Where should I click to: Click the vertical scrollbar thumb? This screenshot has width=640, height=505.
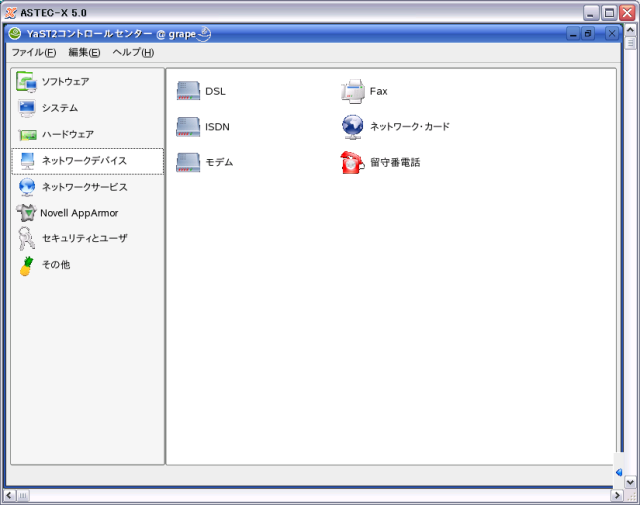coord(630,43)
